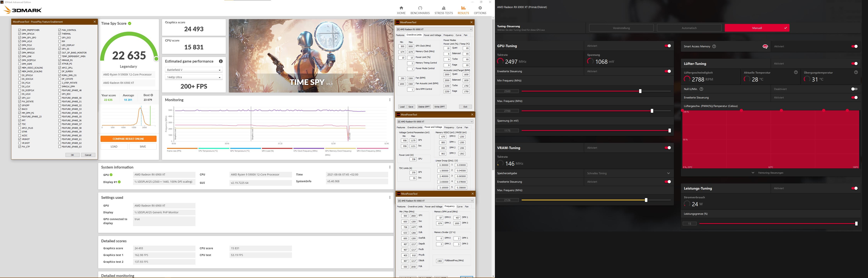Open 3DMark OPTIONS gear
The height and width of the screenshot is (278, 868).
click(x=480, y=10)
